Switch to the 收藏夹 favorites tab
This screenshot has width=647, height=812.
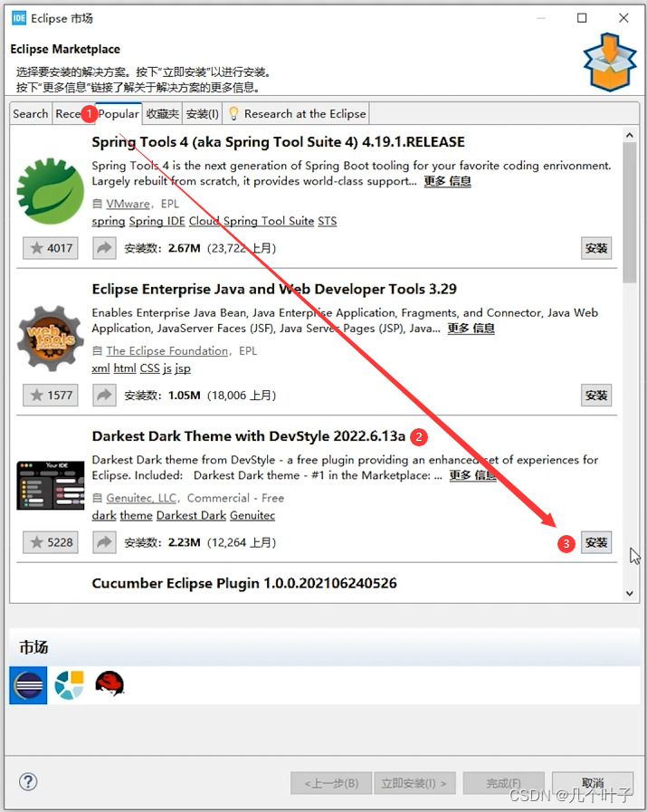(162, 114)
